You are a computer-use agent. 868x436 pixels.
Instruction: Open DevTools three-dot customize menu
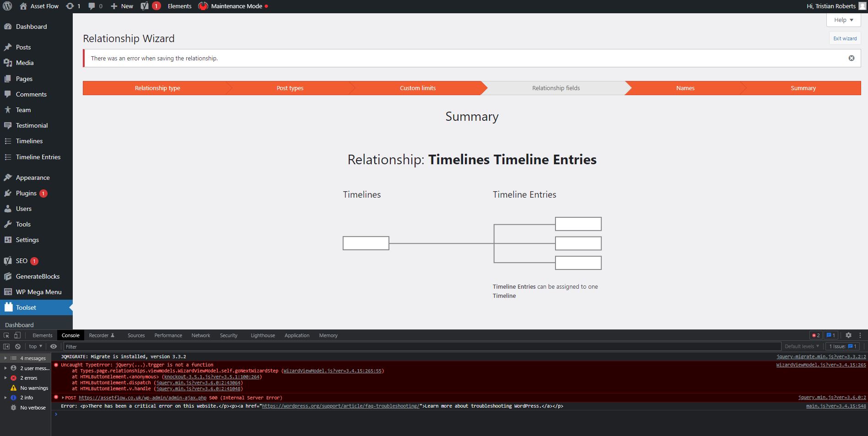[x=860, y=335]
